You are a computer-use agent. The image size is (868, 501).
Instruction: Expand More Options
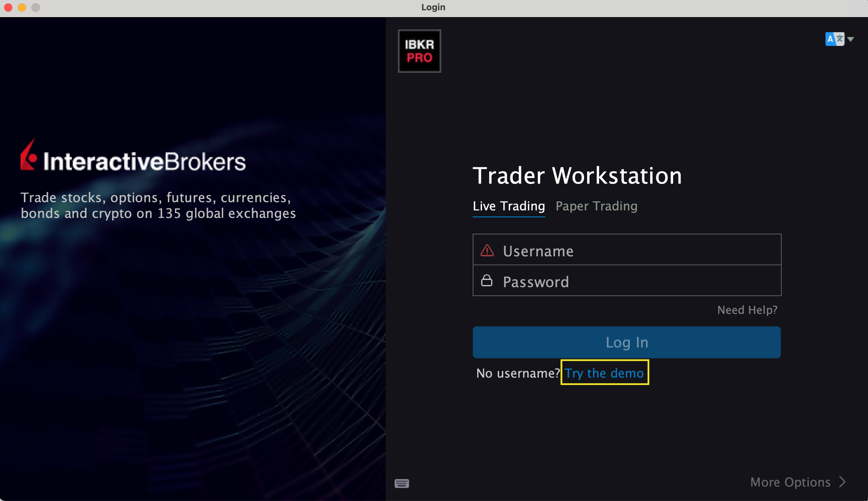798,482
